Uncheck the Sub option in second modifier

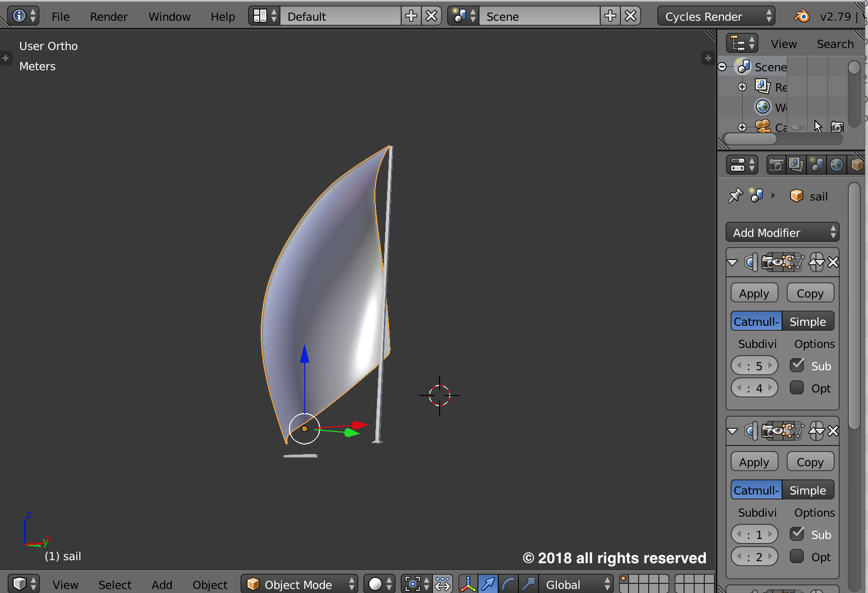point(797,534)
